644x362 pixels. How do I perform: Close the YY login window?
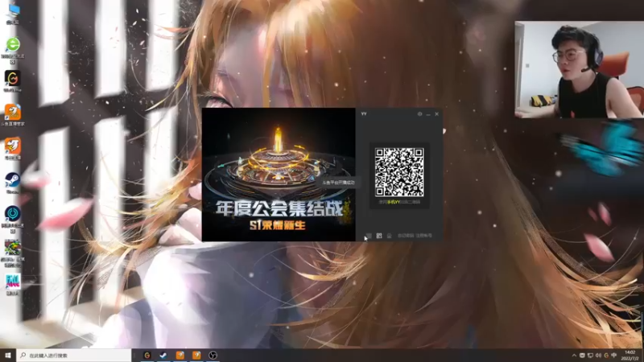pyautogui.click(x=437, y=114)
